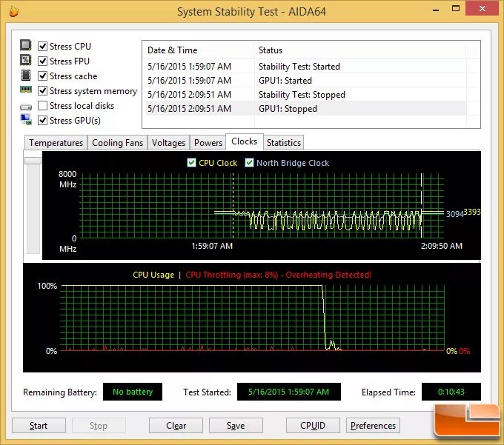Minimize the AIDA64 window
Viewport: 504px width, 445px height.
[x=436, y=9]
